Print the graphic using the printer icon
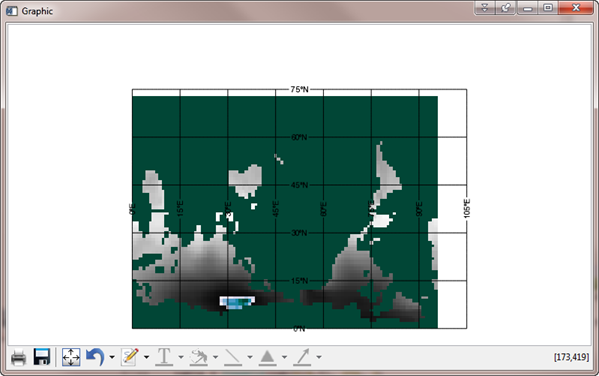 coord(18,358)
